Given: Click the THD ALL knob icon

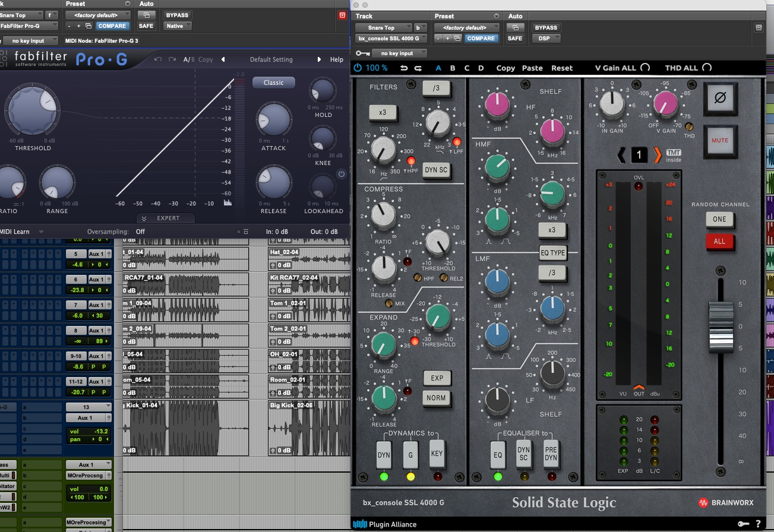Looking at the screenshot, I should click(x=706, y=68).
